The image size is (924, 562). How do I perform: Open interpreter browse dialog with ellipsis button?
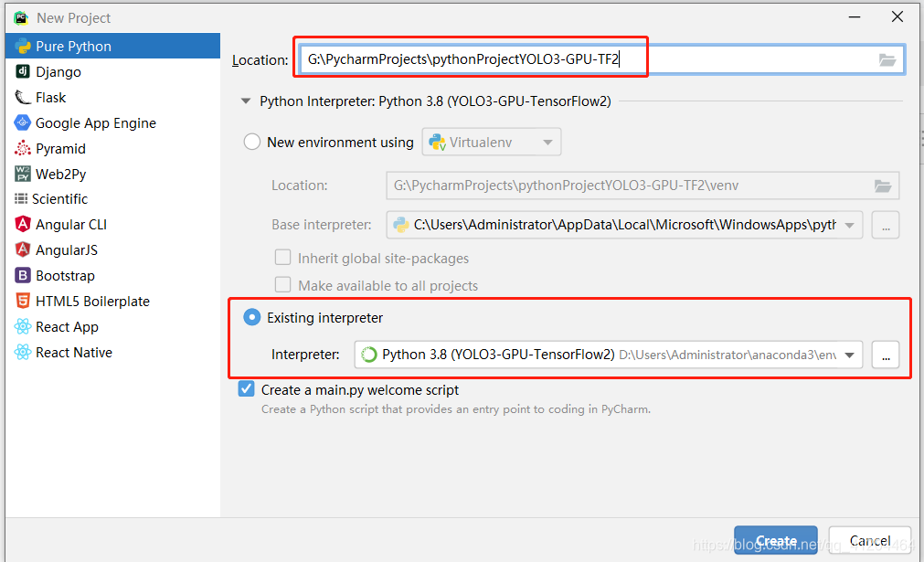tap(886, 355)
